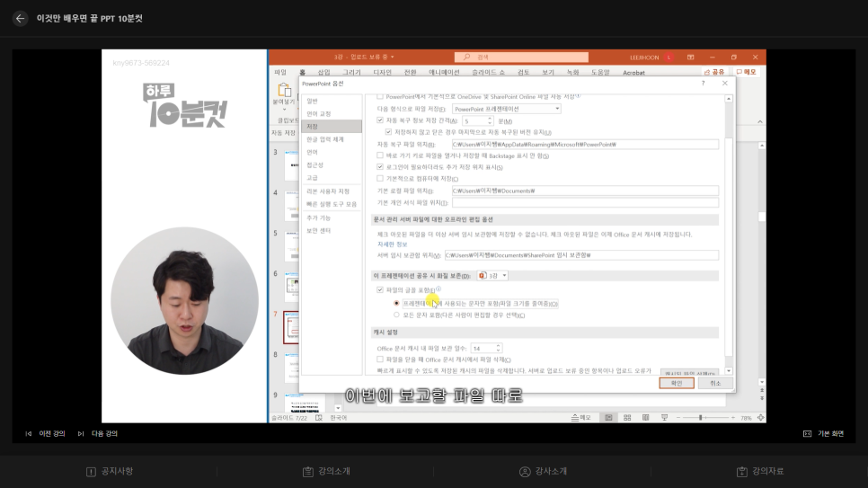Toggle 자동 복구 정보 저장 간격 checkbox
Image resolution: width=868 pixels, height=488 pixels.
380,120
